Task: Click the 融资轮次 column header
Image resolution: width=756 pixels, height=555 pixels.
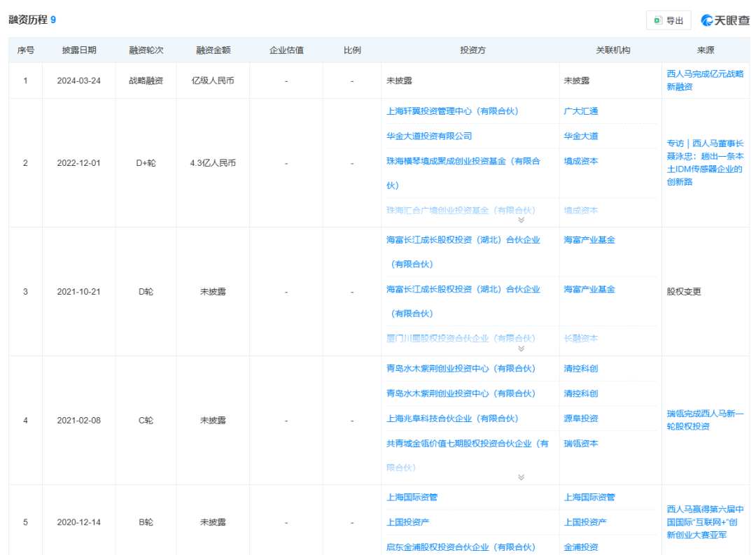Action: click(146, 50)
